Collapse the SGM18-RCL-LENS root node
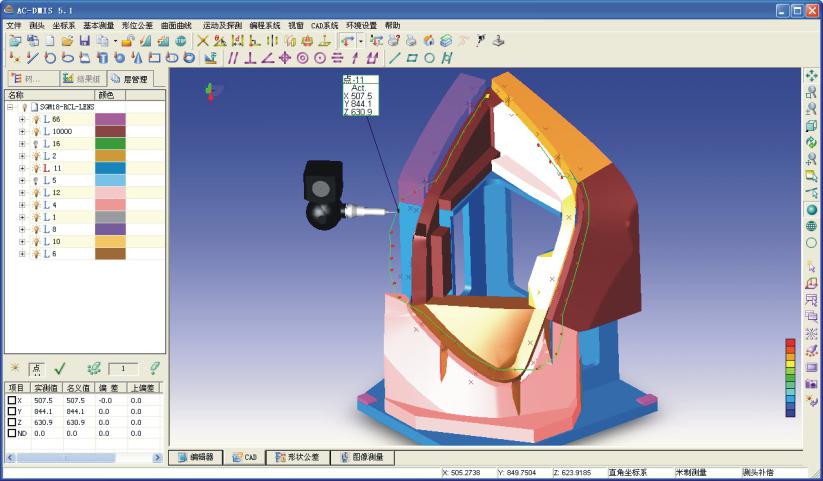 tap(10, 106)
